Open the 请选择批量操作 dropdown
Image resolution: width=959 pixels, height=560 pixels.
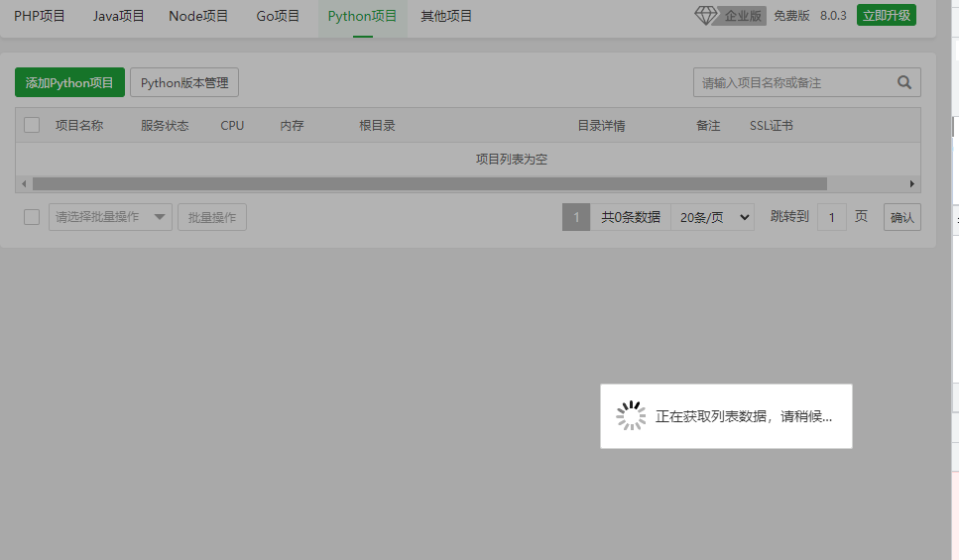110,217
